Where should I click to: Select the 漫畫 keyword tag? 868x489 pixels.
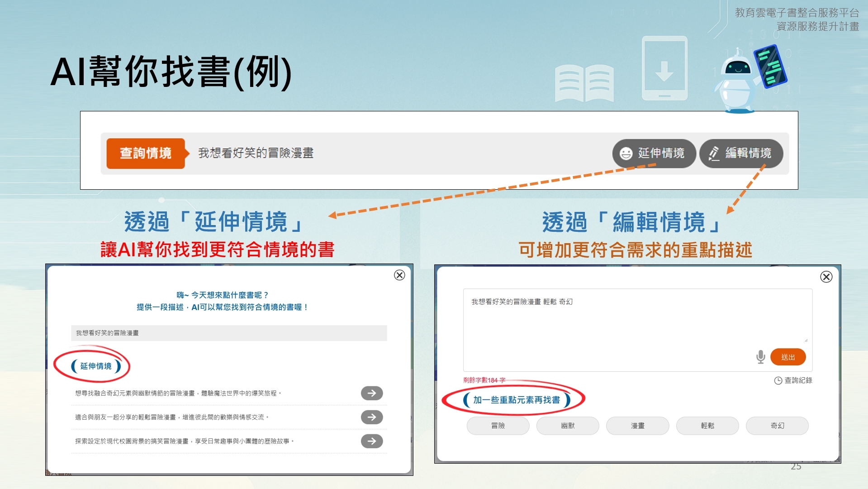tap(637, 426)
